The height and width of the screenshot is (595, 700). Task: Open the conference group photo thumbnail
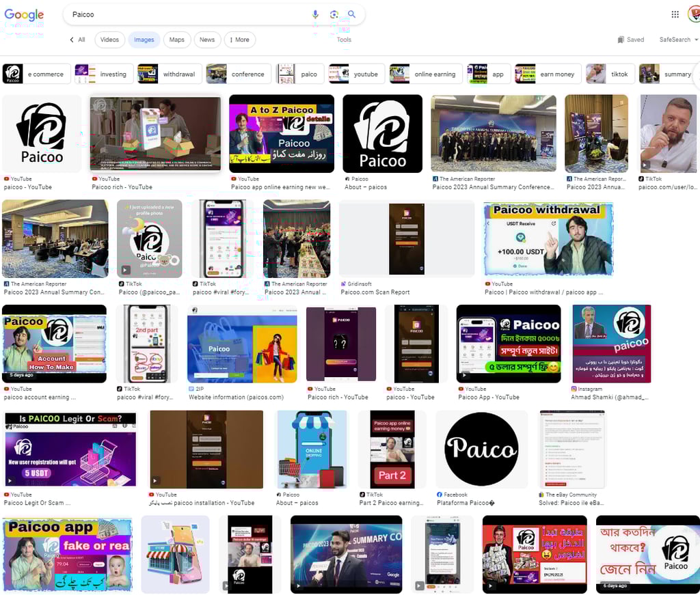point(494,133)
